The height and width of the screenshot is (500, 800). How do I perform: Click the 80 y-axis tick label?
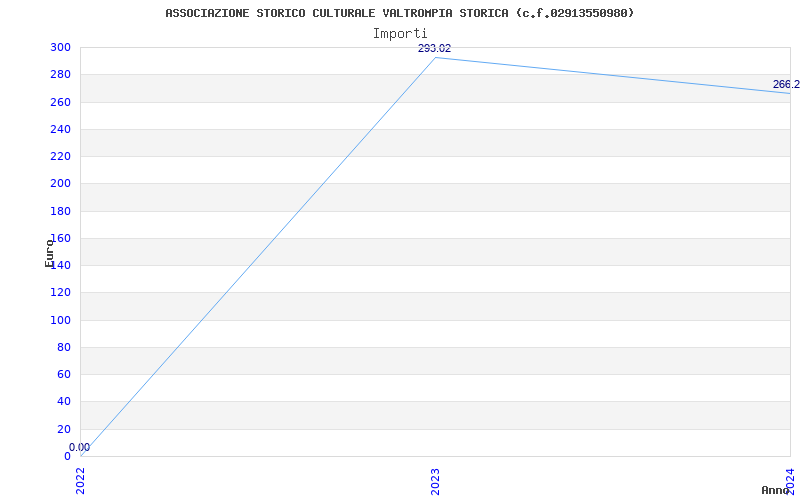click(64, 347)
